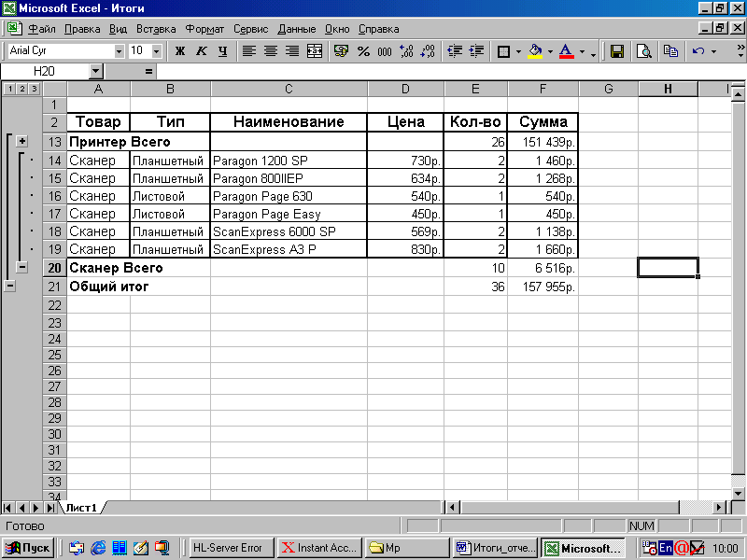Decrease decimal places
747x560 pixels.
tap(428, 51)
